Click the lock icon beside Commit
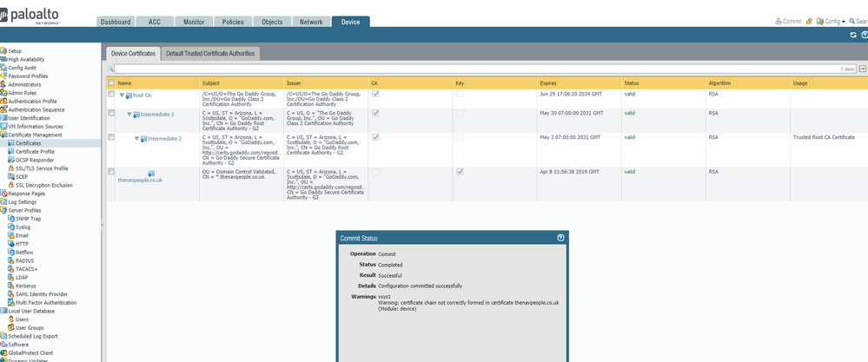 coord(809,22)
